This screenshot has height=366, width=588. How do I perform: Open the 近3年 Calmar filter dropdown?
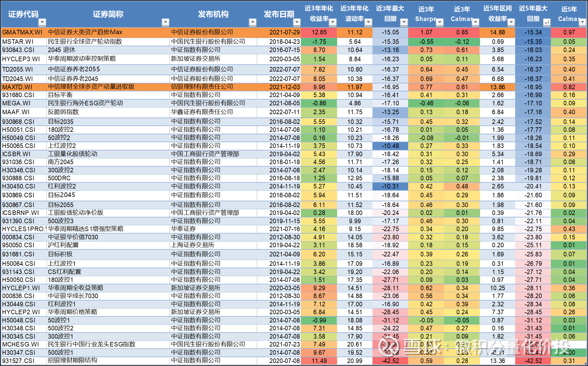(476, 22)
